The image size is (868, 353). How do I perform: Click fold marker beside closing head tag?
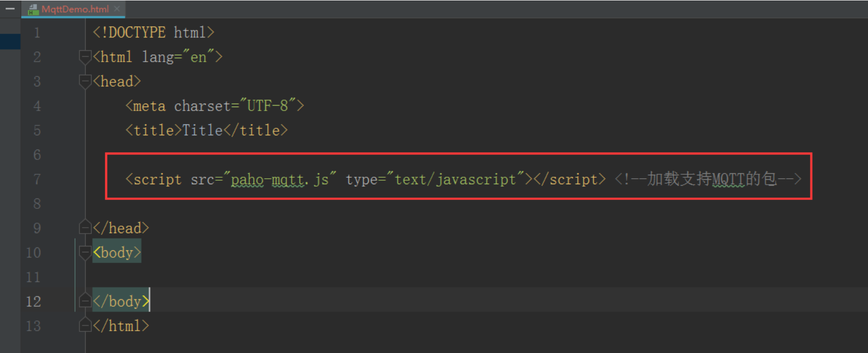(x=85, y=228)
